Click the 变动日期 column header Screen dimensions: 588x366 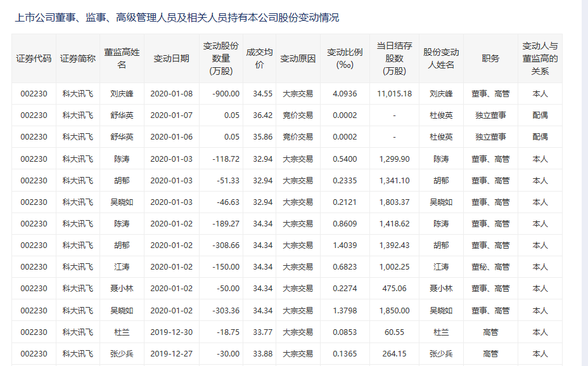tap(171, 58)
